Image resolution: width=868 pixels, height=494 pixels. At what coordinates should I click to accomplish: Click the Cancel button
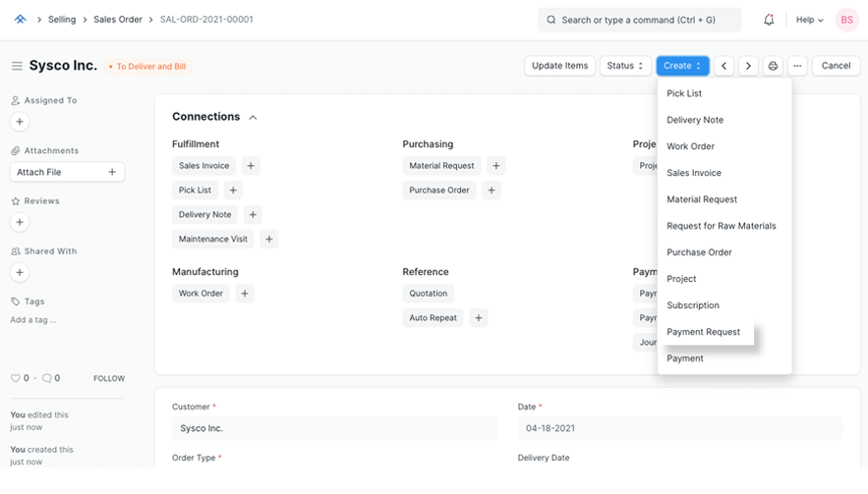[836, 66]
